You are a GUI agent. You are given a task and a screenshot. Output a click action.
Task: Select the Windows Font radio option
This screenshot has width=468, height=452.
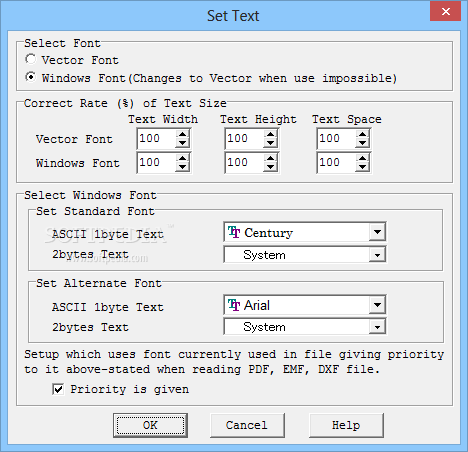31,77
